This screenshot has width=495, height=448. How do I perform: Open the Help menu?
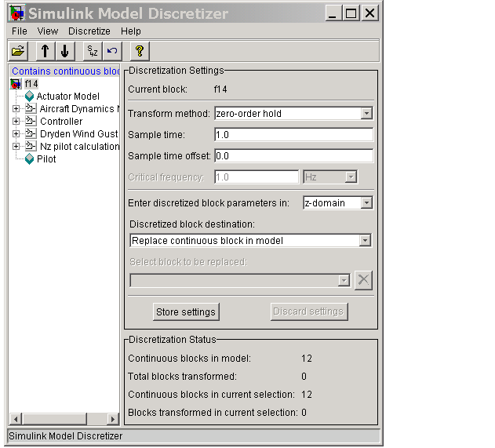point(131,31)
